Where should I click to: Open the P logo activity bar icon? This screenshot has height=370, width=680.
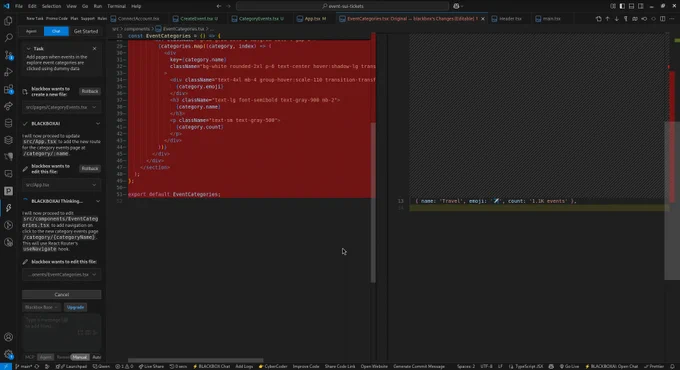point(8,191)
